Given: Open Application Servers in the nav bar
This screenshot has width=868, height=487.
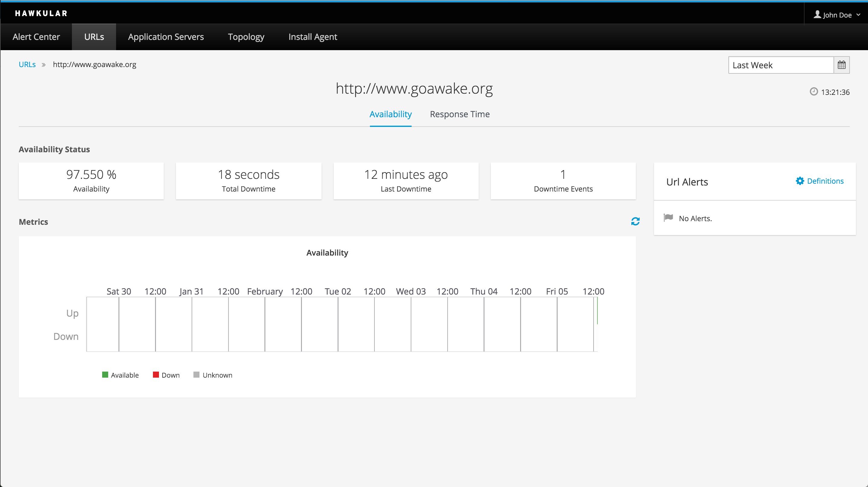Looking at the screenshot, I should (166, 37).
